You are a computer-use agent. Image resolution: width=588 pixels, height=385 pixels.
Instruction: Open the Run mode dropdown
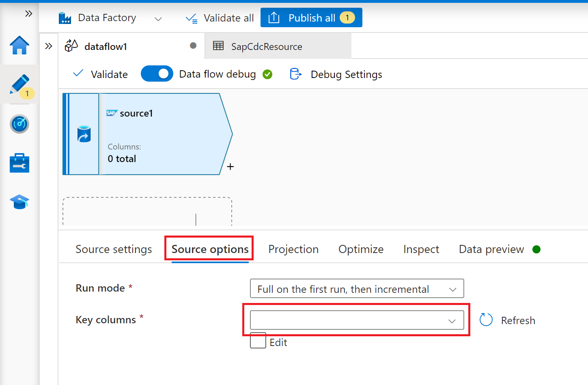356,289
